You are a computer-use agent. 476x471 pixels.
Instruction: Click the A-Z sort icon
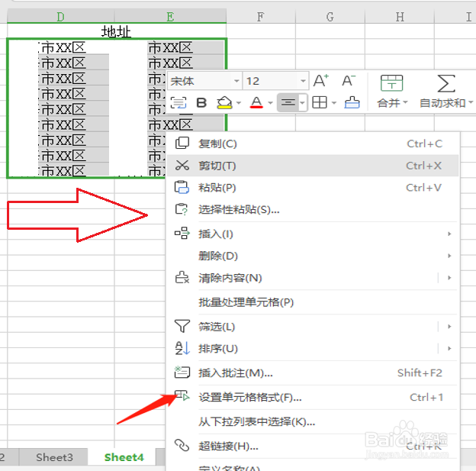(x=182, y=348)
